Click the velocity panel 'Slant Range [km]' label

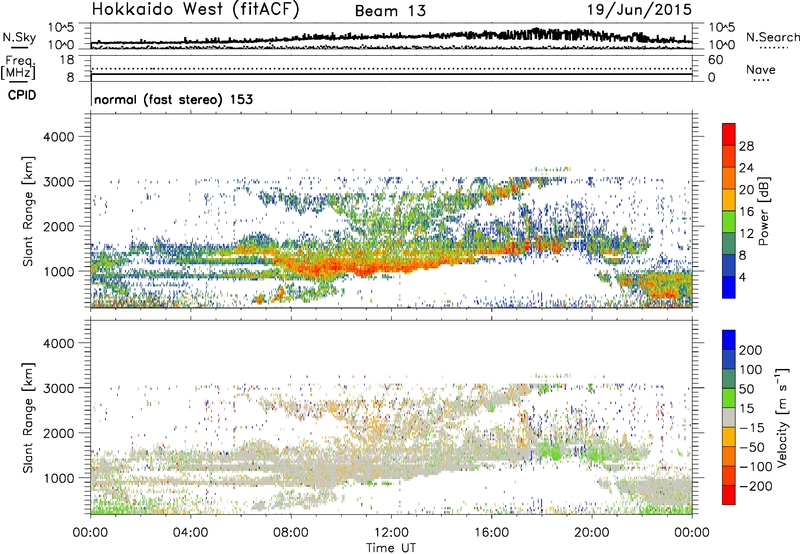[x=28, y=418]
